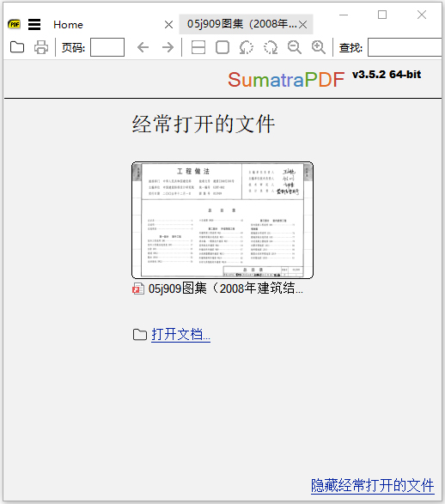Click the folder icon next to 打开文档
445x504 pixels.
coord(140,335)
